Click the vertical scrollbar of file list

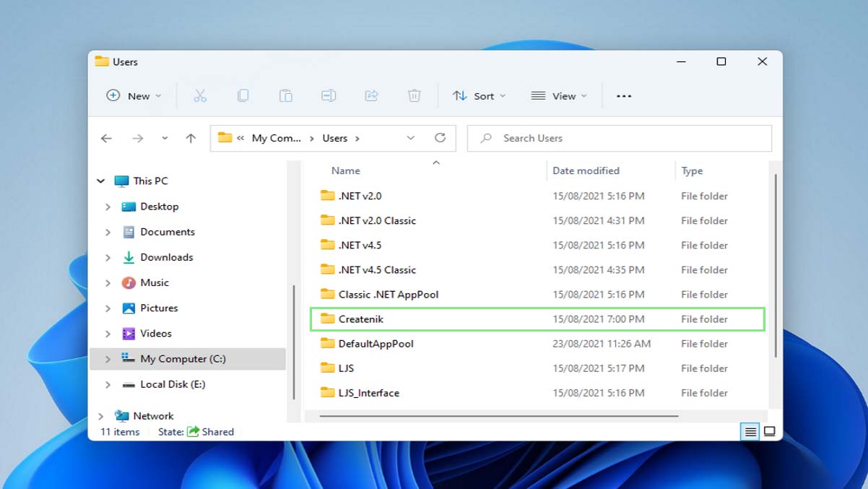point(776,264)
